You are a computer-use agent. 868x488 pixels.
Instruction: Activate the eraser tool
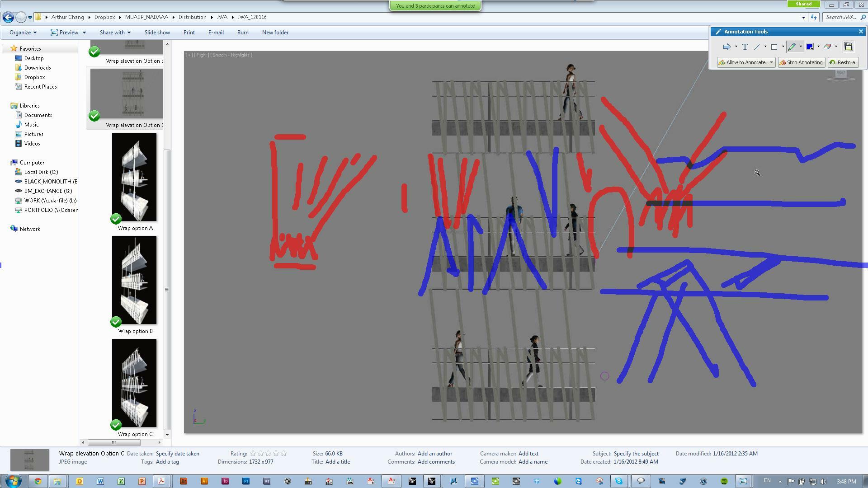827,47
